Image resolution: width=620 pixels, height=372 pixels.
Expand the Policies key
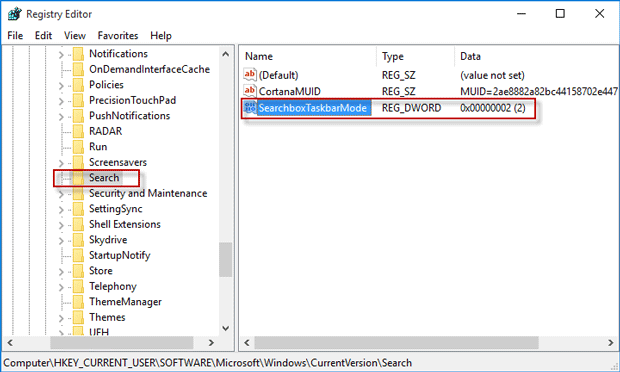point(61,85)
